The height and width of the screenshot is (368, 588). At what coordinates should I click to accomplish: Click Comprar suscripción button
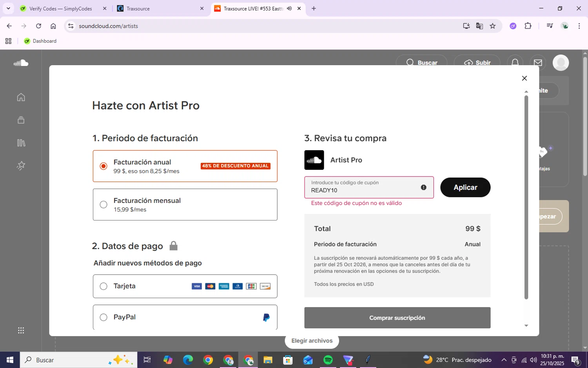pyautogui.click(x=397, y=318)
